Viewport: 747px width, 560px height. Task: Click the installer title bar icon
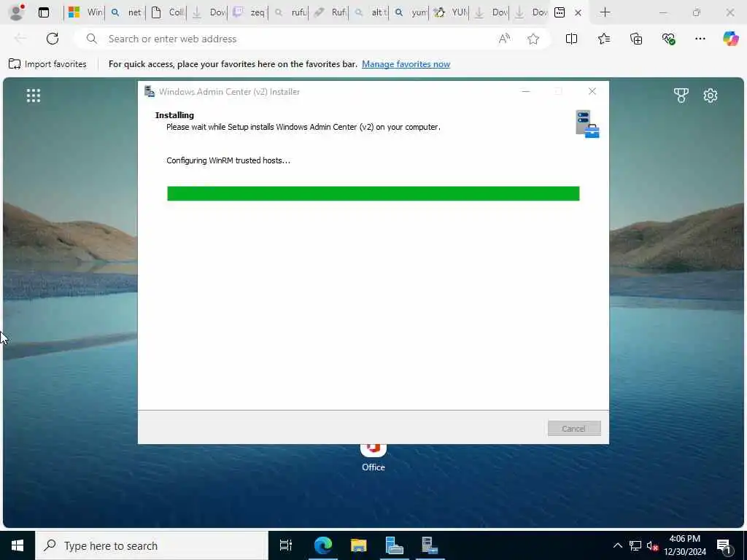[x=150, y=91]
